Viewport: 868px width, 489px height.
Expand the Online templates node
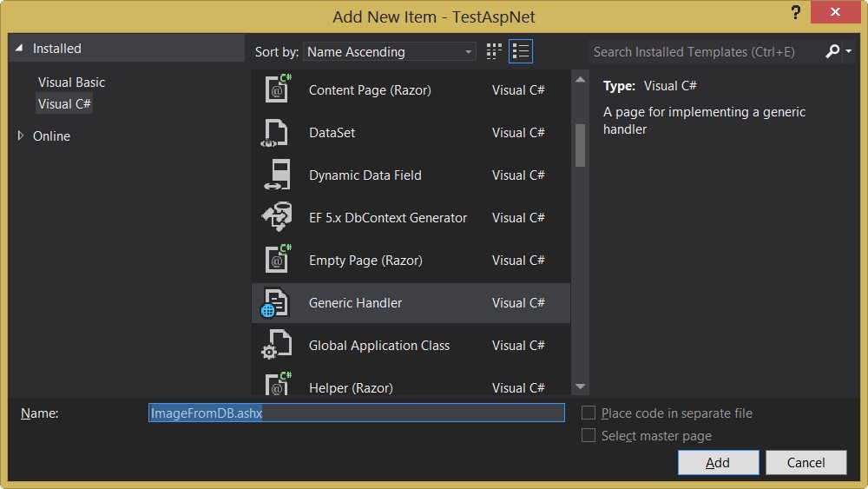coord(21,135)
